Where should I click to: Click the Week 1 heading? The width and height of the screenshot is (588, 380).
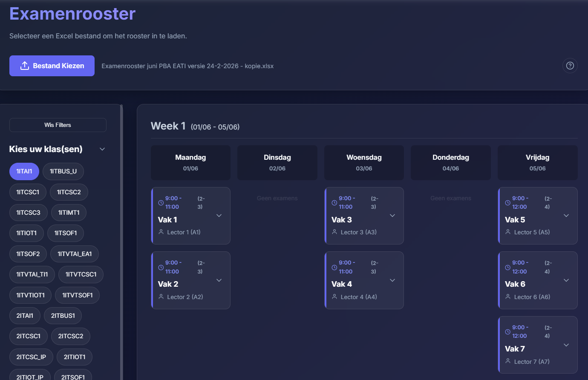[168, 126]
